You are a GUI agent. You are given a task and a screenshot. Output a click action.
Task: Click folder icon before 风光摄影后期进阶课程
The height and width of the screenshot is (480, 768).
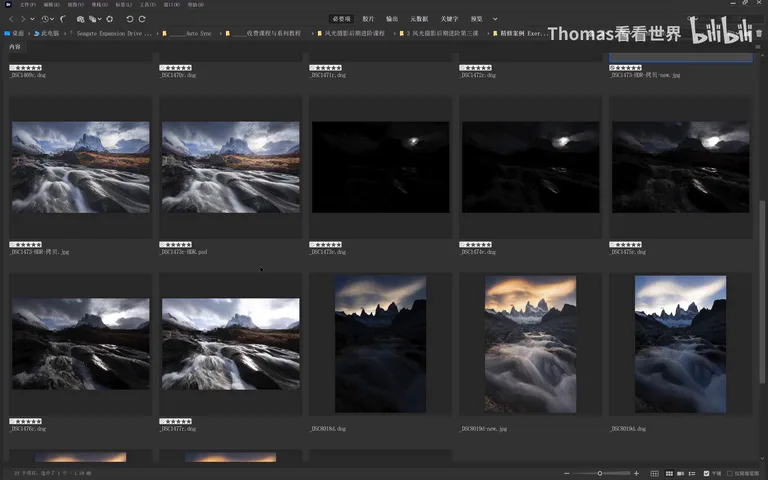pyautogui.click(x=319, y=33)
